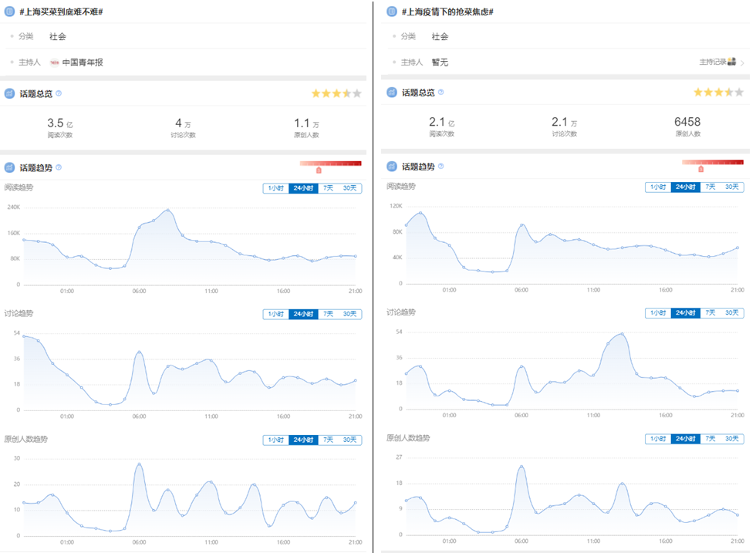Select 30天 for right 阅读趋势 chart
Viewport: 756px width, 553px height.
[x=732, y=187]
